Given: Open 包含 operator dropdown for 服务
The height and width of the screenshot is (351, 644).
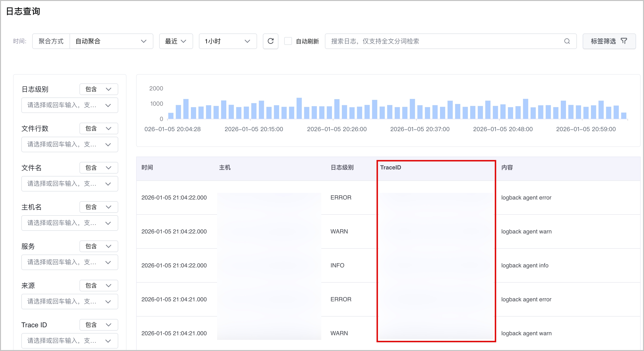Looking at the screenshot, I should point(99,246).
